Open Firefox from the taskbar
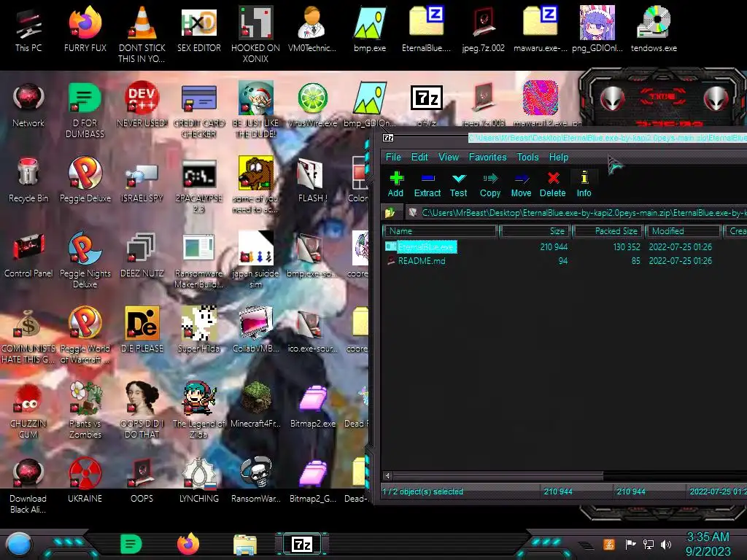This screenshot has width=747, height=560. (188, 544)
